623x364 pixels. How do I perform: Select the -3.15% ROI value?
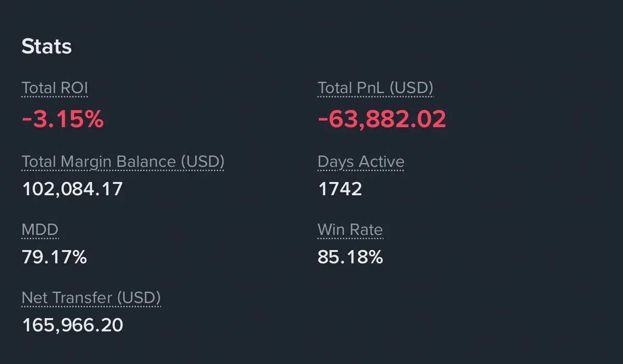[x=62, y=119]
